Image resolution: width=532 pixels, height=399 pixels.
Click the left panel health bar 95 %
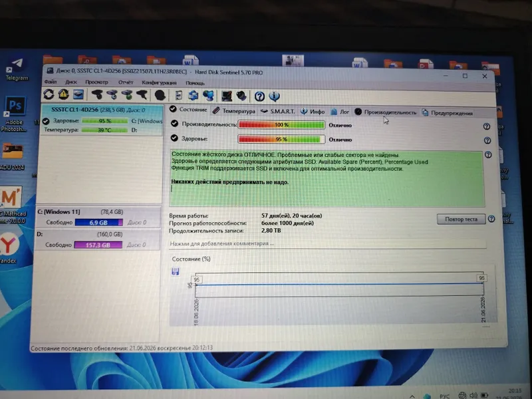(x=105, y=121)
